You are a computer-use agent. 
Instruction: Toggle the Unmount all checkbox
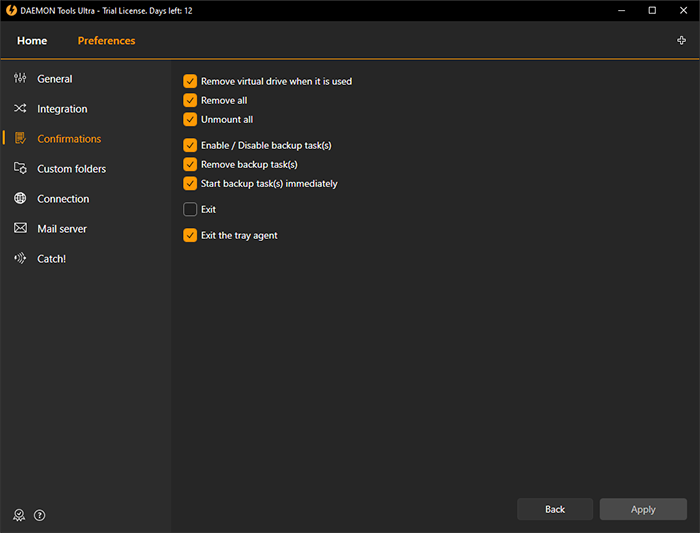coord(190,120)
